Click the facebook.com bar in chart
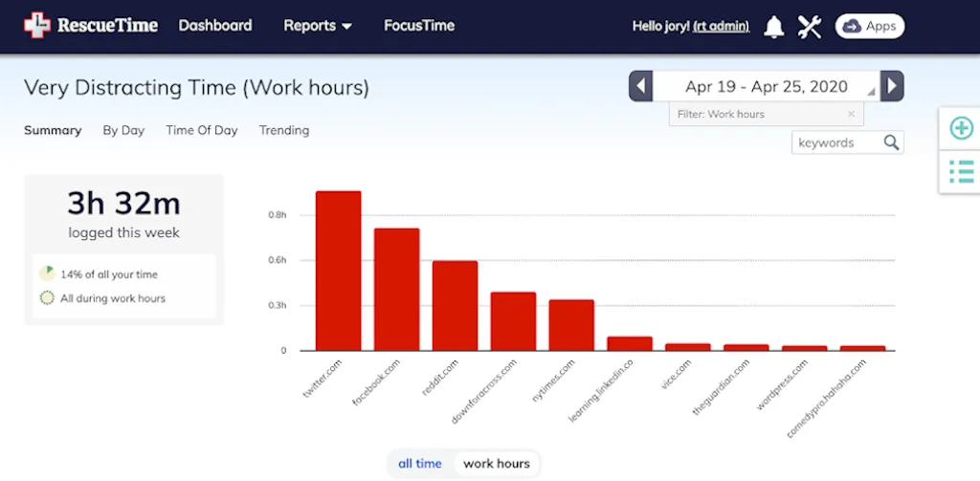This screenshot has width=980, height=481. point(397,290)
